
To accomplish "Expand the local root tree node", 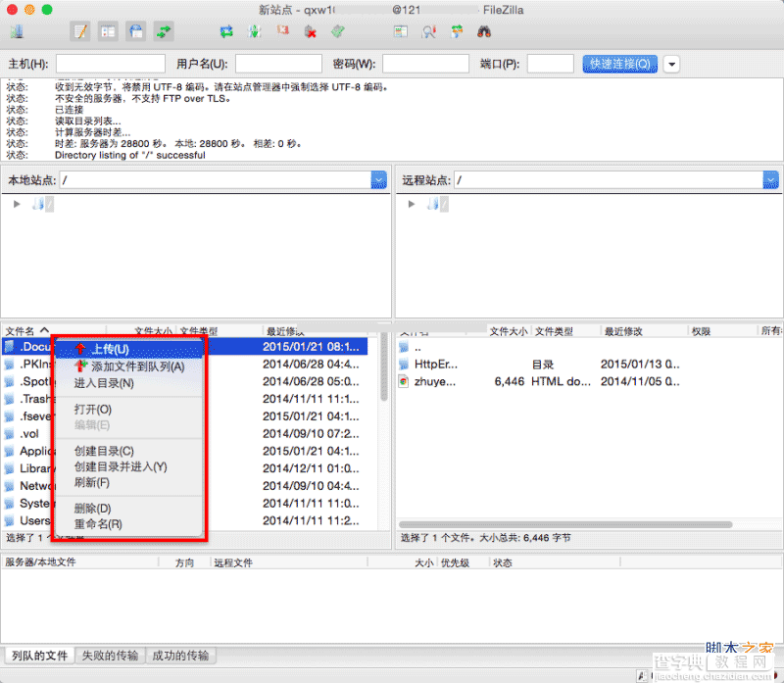I will [17, 204].
